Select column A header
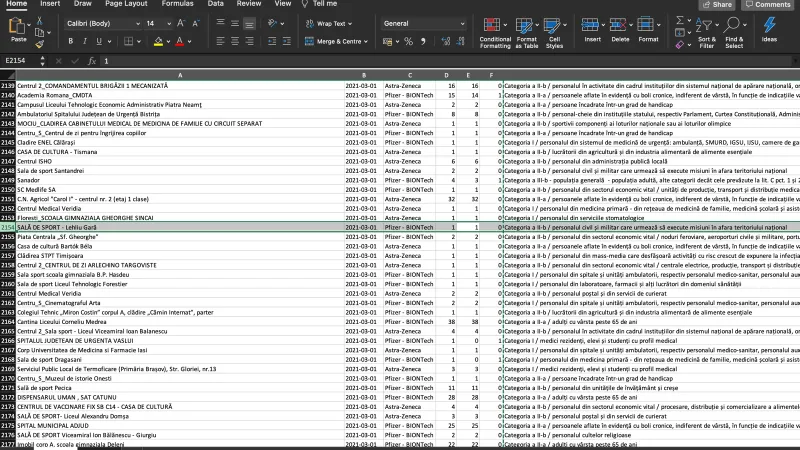800x450 pixels. coord(180,75)
